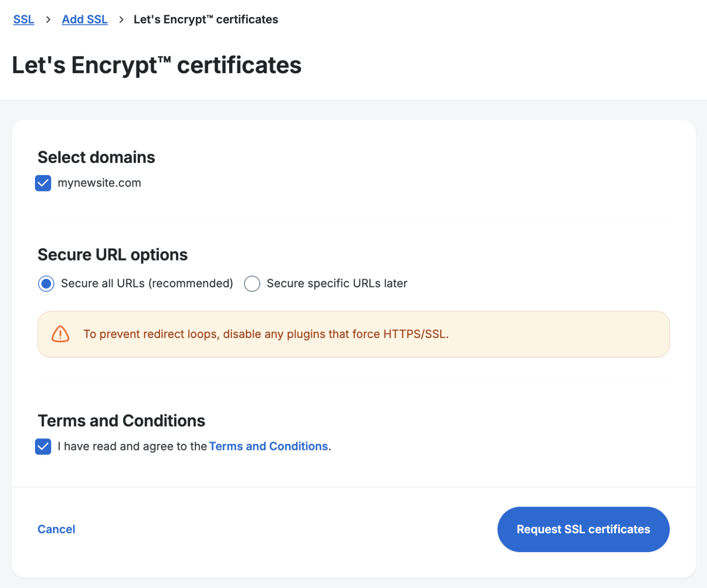Image resolution: width=707 pixels, height=588 pixels.
Task: Click the Let's Encrypt certificates page heading
Action: tap(156, 65)
